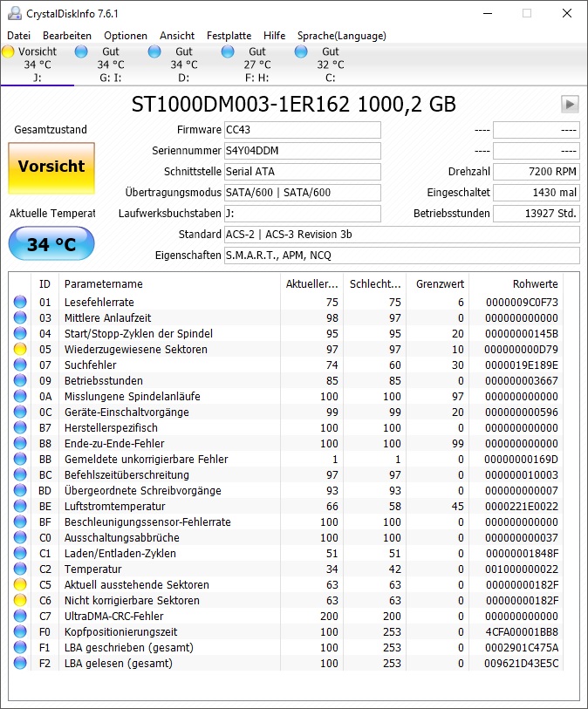Open the Ansicht menu
The height and width of the screenshot is (709, 588).
click(177, 36)
